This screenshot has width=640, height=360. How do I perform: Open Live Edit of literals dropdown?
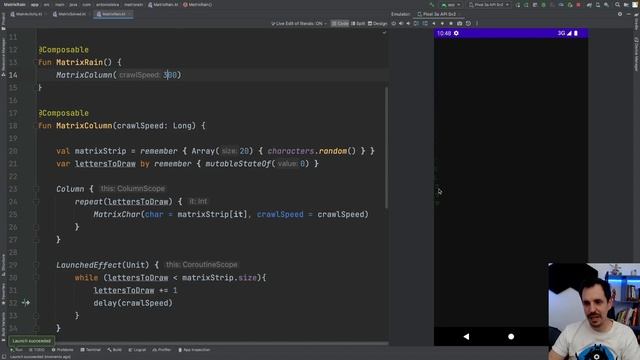299,23
